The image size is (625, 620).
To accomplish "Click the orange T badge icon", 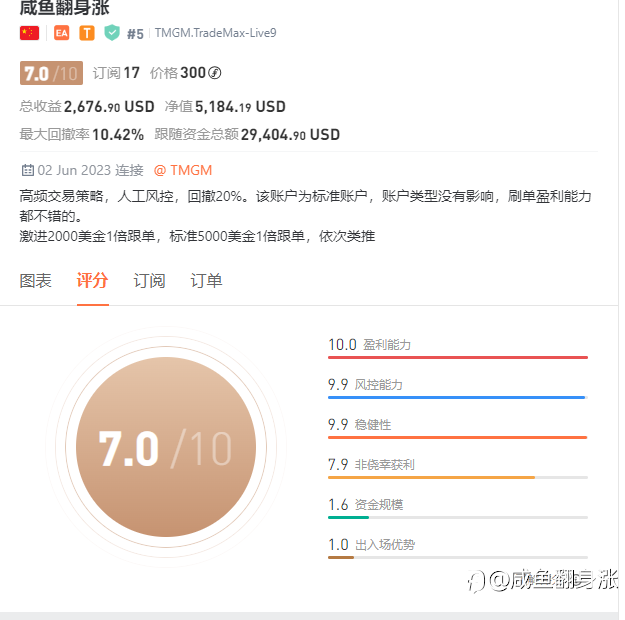I will tap(87, 33).
